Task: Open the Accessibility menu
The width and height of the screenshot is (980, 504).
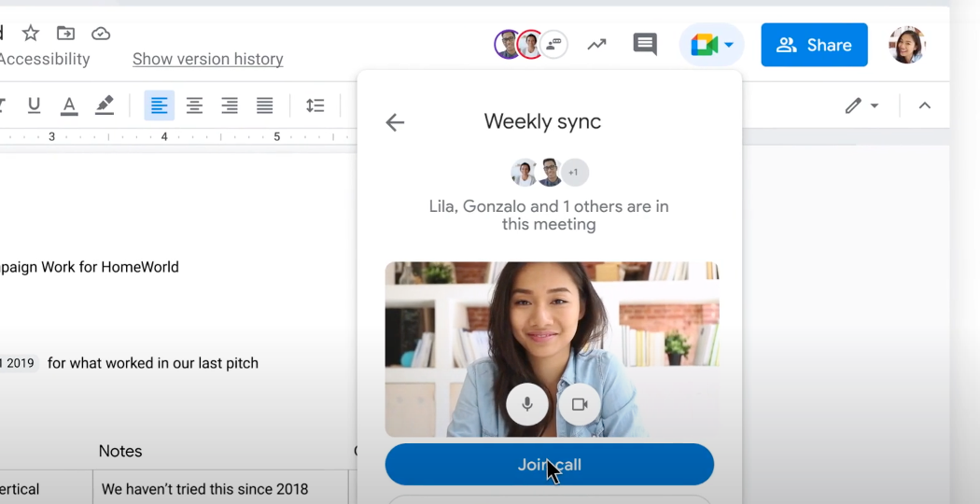Action: [45, 59]
